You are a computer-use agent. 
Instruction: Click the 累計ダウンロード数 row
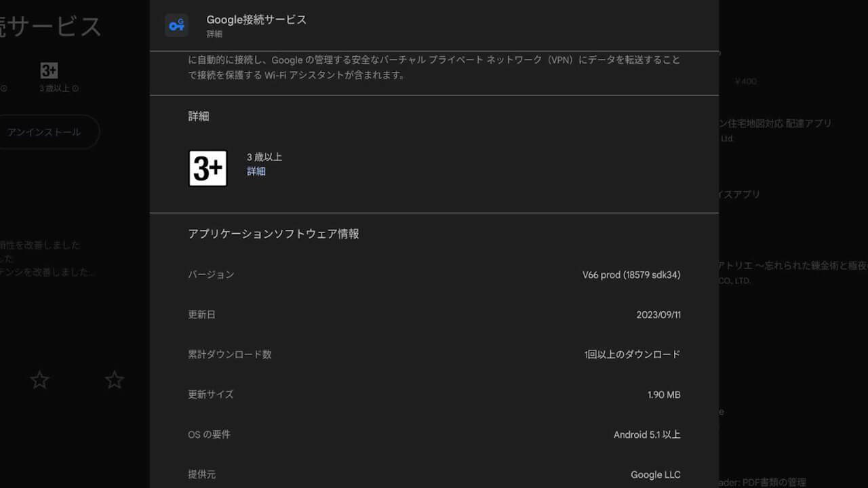click(x=434, y=354)
